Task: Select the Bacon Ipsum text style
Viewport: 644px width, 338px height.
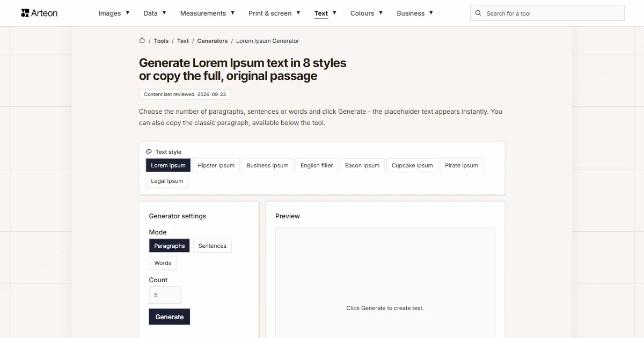Action: pos(362,165)
